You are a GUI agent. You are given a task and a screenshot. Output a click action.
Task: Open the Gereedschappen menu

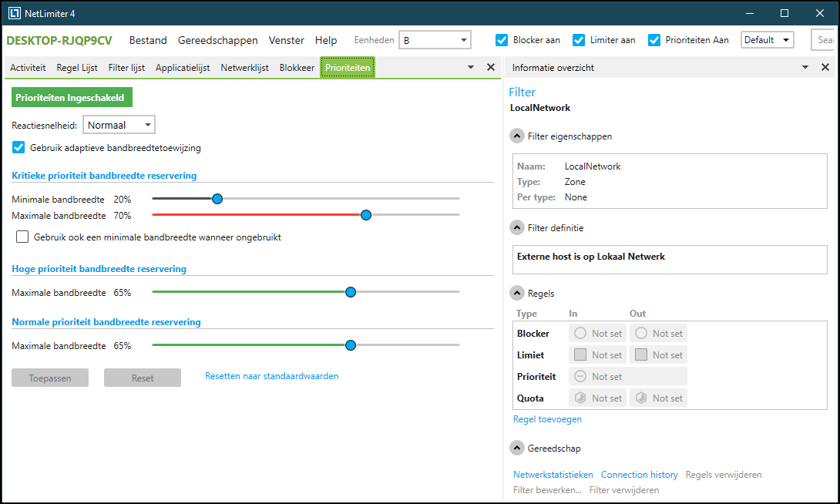click(217, 40)
